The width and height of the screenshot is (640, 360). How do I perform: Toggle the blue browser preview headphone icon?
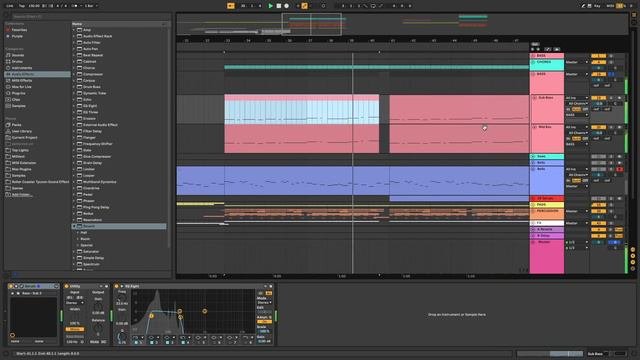click(x=15, y=274)
